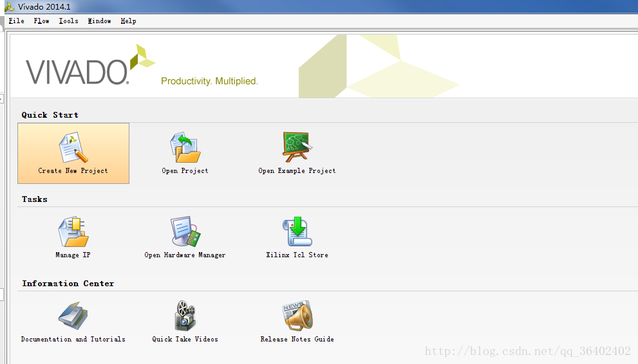Image resolution: width=638 pixels, height=364 pixels.
Task: Open the Flow menu
Action: pos(41,21)
